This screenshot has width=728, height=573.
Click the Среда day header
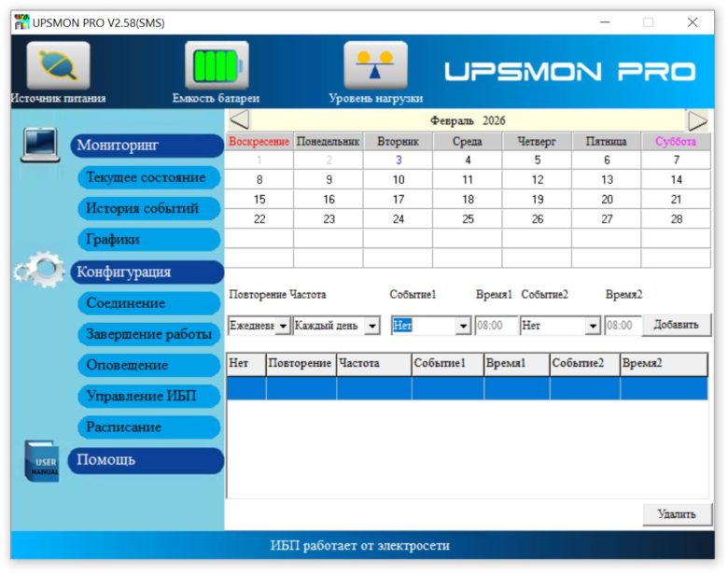[x=468, y=142]
